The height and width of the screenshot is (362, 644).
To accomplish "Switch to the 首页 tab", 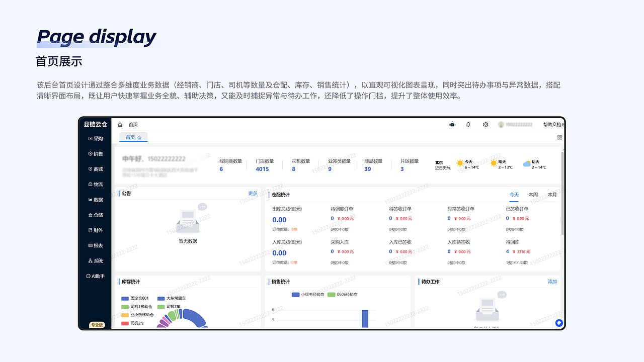I will click(132, 137).
